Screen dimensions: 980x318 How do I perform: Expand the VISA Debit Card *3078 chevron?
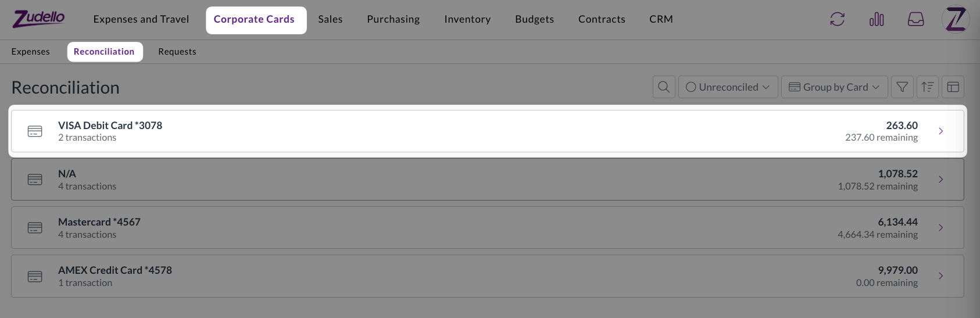[x=940, y=131]
